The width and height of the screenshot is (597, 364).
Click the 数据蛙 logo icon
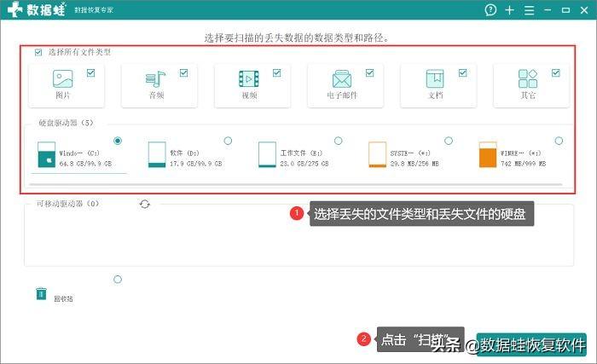coord(14,9)
